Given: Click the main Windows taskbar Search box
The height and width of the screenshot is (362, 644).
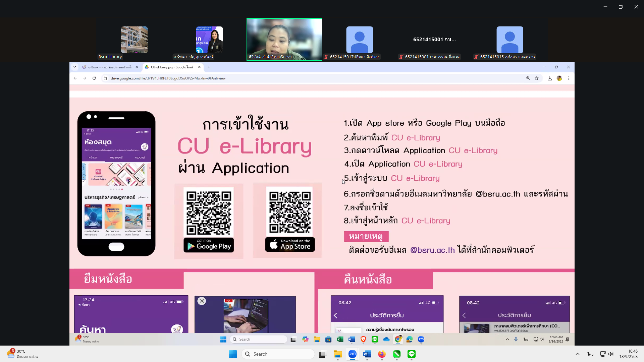Looking at the screenshot, I should (x=278, y=354).
